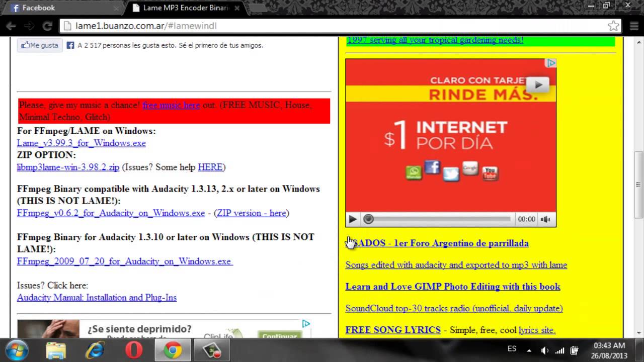Close the Facebook tab

coord(117,8)
